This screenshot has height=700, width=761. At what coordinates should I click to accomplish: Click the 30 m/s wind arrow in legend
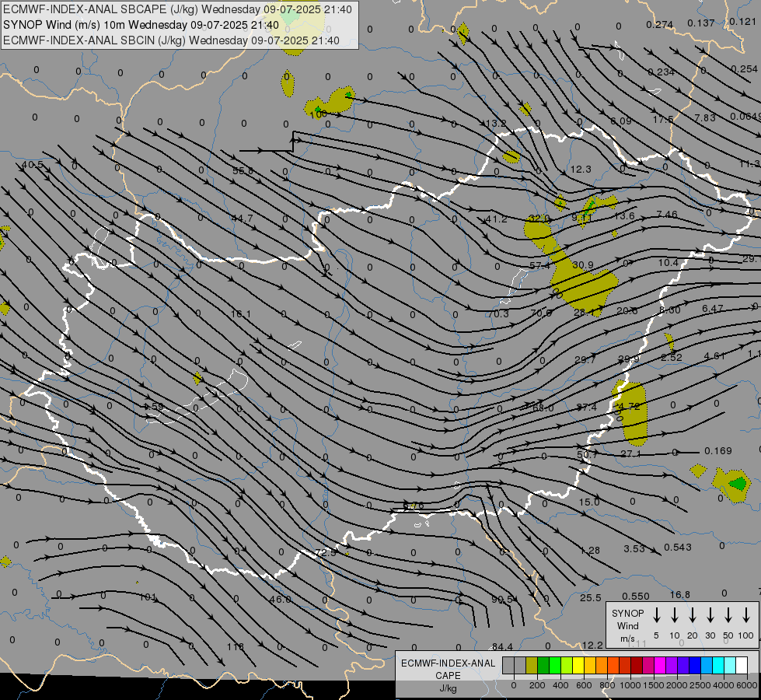pos(710,615)
